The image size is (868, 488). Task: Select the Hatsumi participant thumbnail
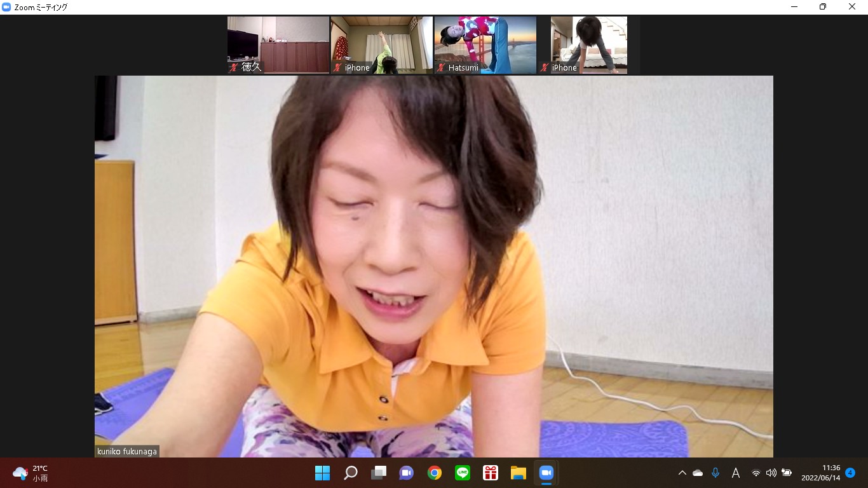coord(485,45)
